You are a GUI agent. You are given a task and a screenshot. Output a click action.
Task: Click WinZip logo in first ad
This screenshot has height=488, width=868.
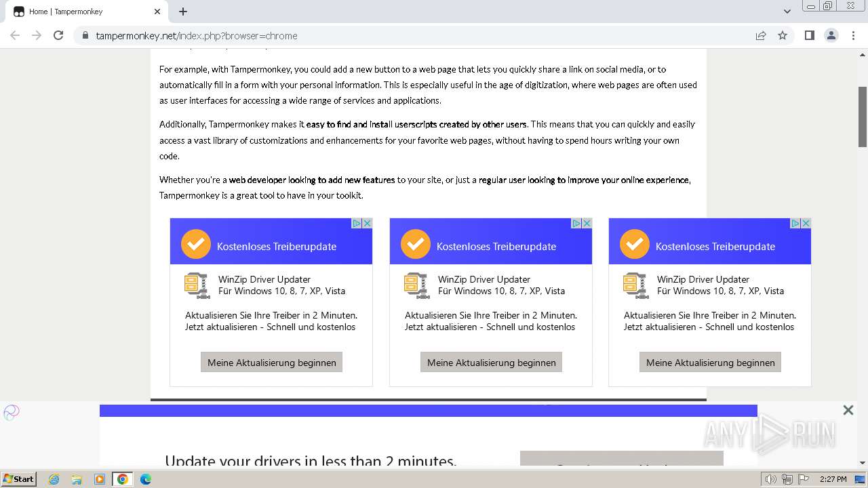[197, 285]
